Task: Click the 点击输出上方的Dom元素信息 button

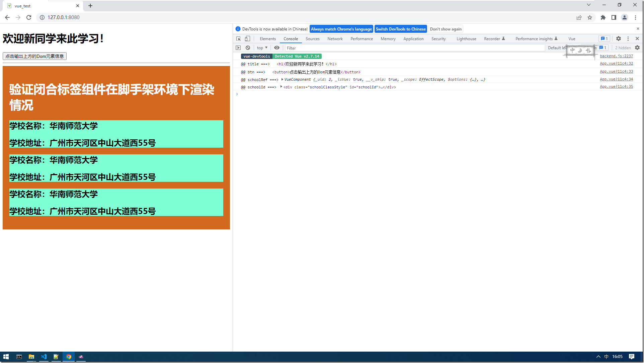Action: (34, 56)
